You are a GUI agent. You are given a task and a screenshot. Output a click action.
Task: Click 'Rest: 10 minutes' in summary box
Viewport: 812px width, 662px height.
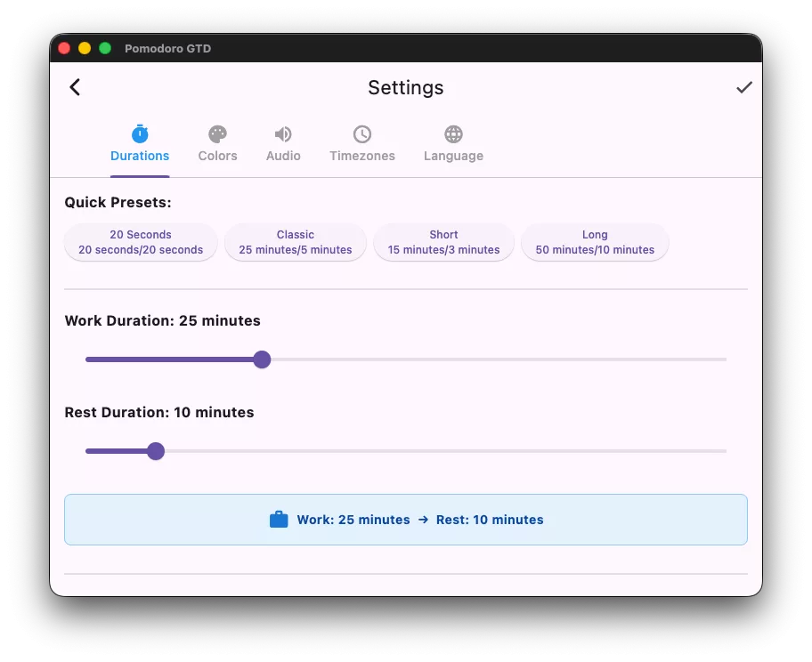tap(490, 520)
